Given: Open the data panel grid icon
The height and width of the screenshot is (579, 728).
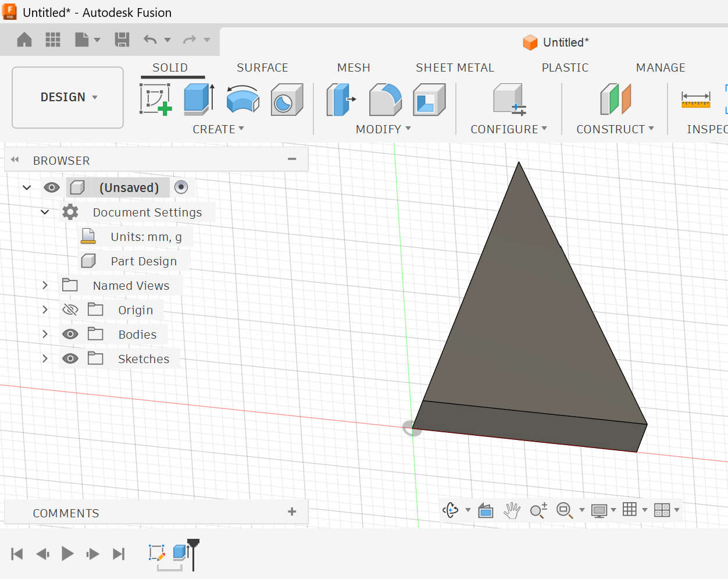Looking at the screenshot, I should click(x=53, y=40).
